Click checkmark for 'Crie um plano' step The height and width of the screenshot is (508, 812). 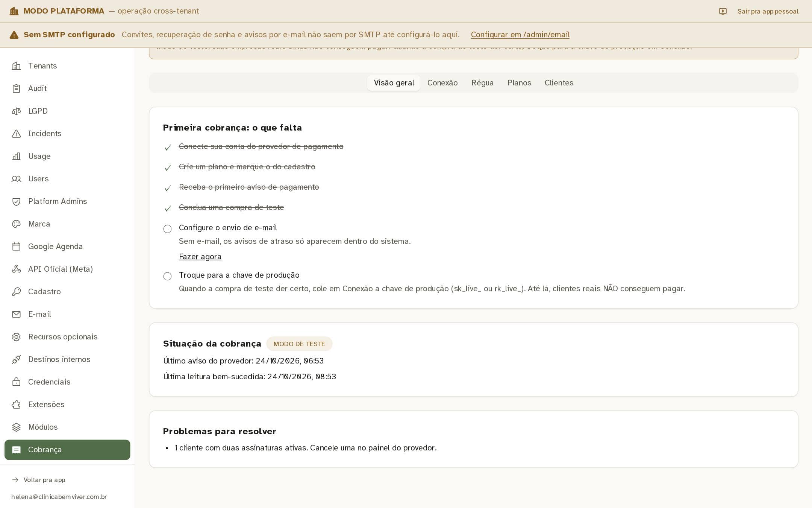168,168
